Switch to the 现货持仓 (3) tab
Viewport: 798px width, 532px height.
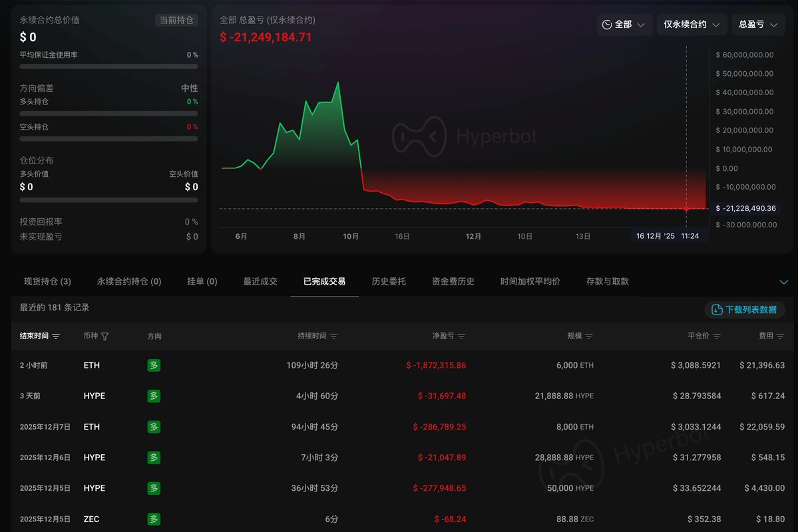pyautogui.click(x=47, y=281)
